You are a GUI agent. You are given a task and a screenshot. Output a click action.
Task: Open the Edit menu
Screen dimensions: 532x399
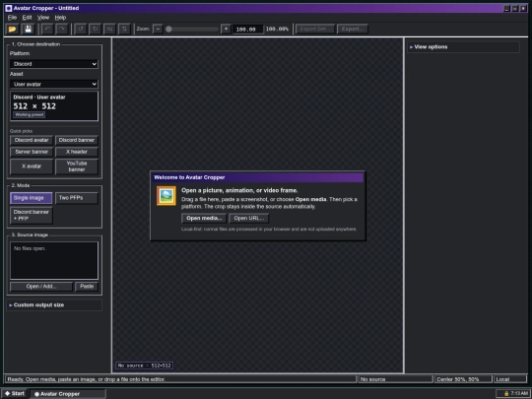tap(28, 18)
